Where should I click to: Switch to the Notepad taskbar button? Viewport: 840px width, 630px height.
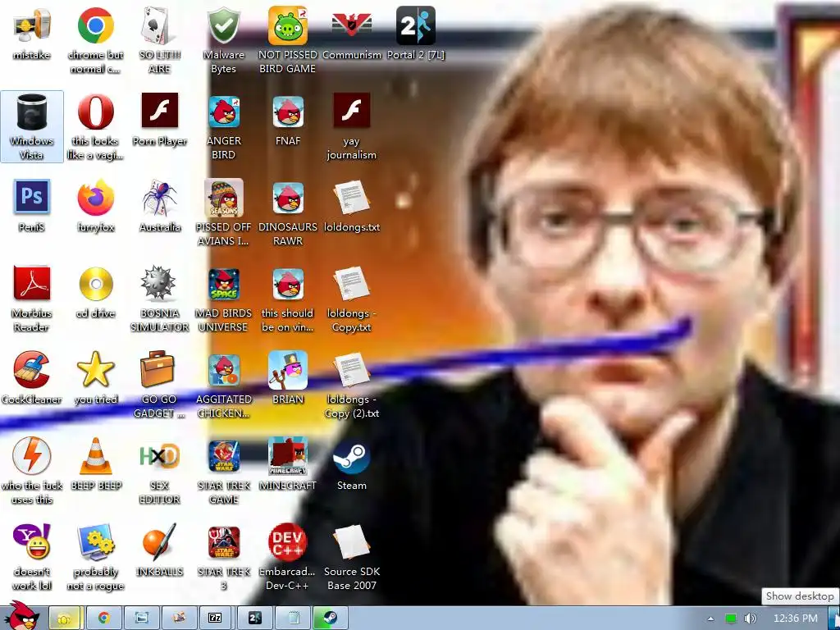[x=294, y=619]
